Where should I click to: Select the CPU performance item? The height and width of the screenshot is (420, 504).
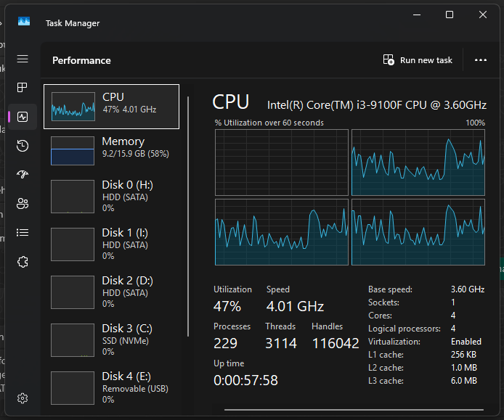111,106
